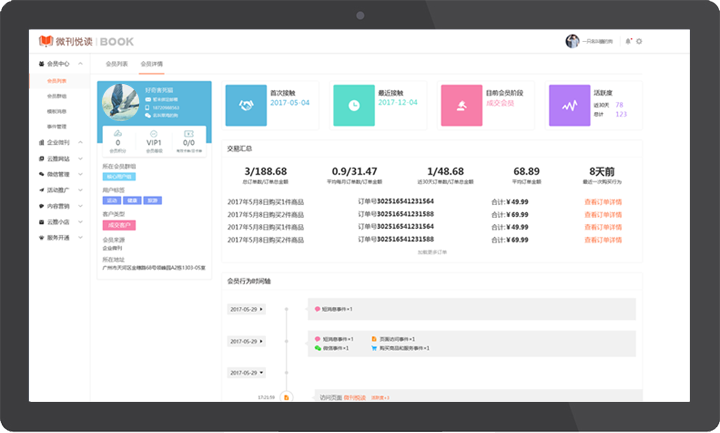Load more orders link

pyautogui.click(x=432, y=252)
